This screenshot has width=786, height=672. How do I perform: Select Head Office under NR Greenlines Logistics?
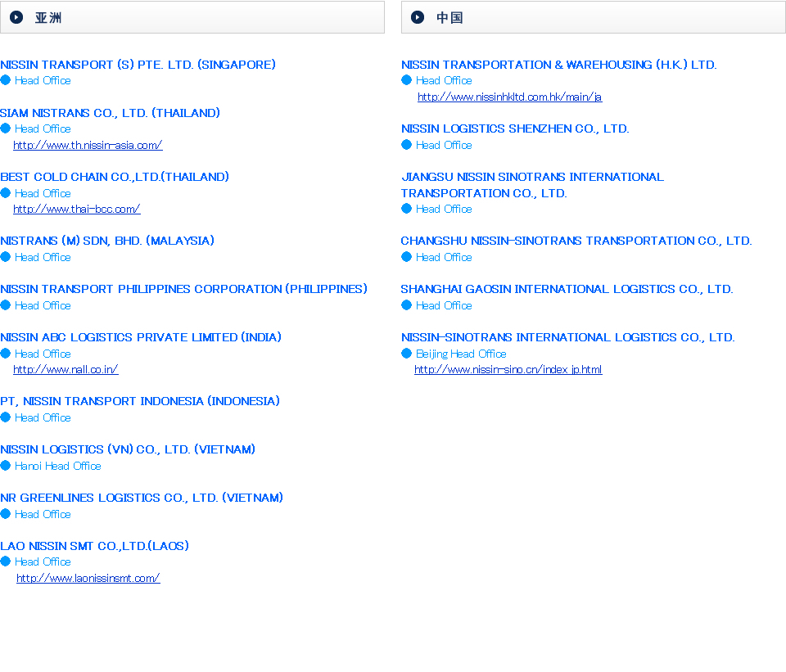[x=43, y=514]
